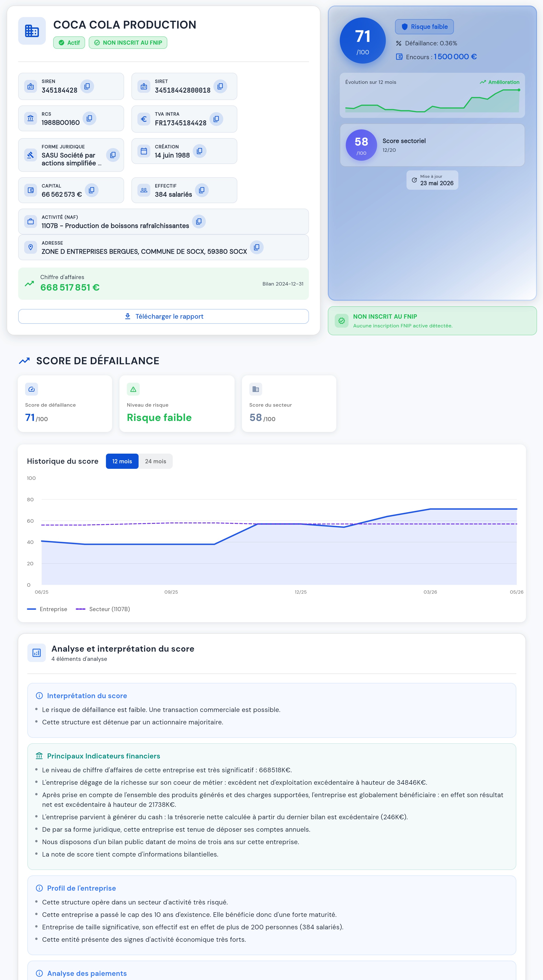
Task: Toggle the Secteur (1107B) series in the legend
Action: tap(103, 609)
